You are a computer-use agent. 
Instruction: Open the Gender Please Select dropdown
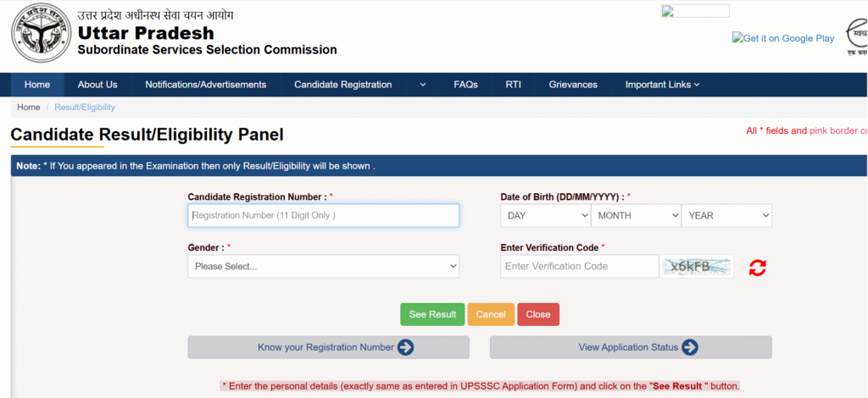[x=323, y=267]
